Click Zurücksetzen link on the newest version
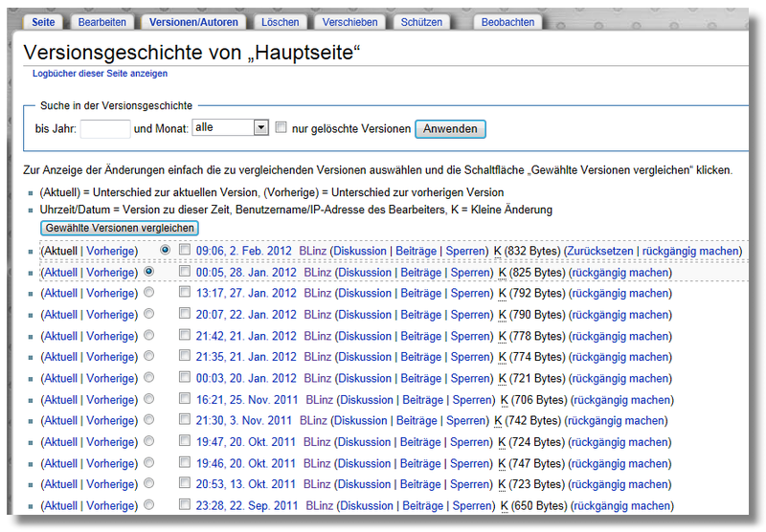 (601, 251)
